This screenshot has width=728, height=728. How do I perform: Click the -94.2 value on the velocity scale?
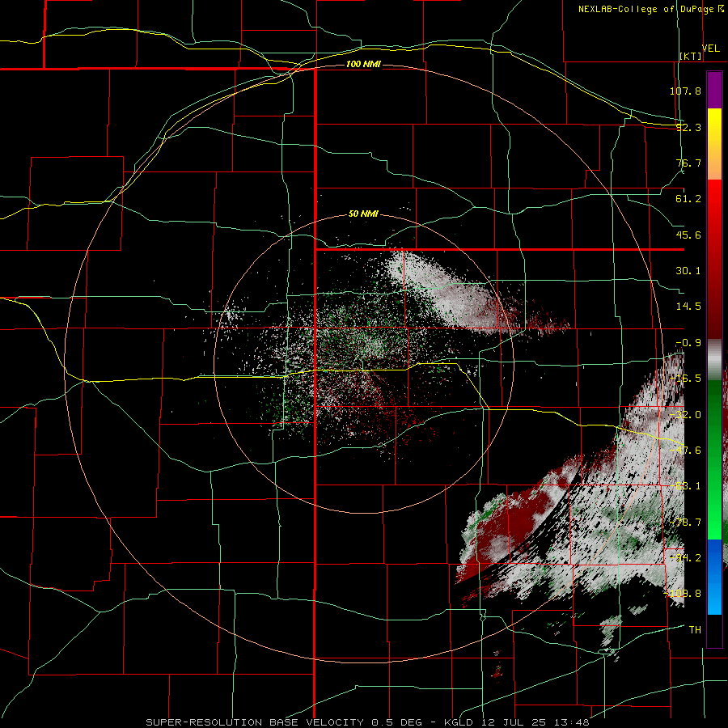click(x=685, y=558)
